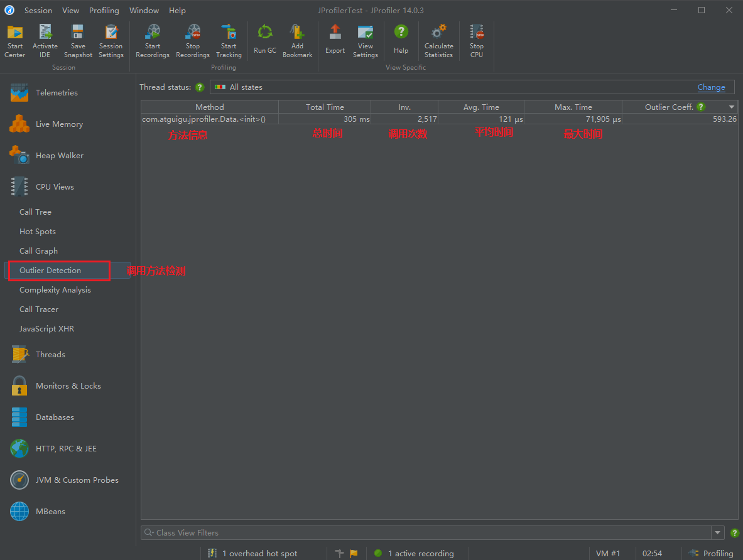
Task: Open the Start Center
Action: point(14,41)
